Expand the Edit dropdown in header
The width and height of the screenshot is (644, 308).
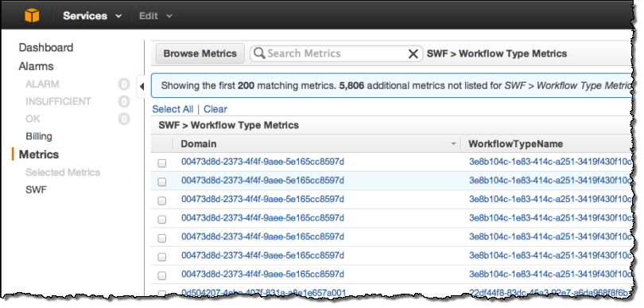click(x=155, y=16)
